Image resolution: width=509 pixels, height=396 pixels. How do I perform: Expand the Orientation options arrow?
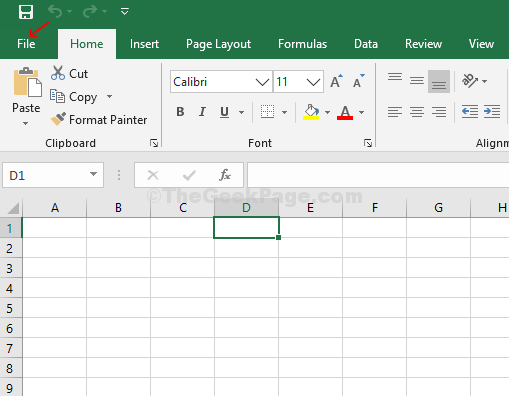coord(485,81)
